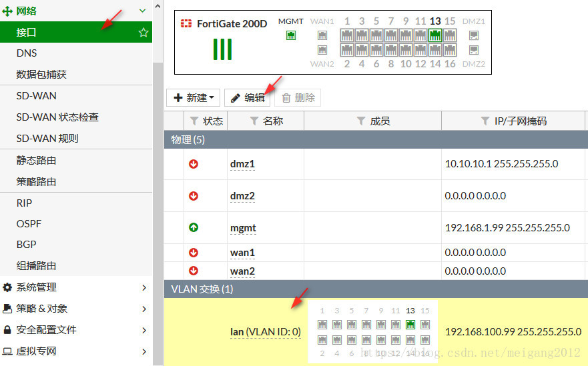The height and width of the screenshot is (366, 588).
Task: Select the wan2 interface name
Action: point(242,271)
